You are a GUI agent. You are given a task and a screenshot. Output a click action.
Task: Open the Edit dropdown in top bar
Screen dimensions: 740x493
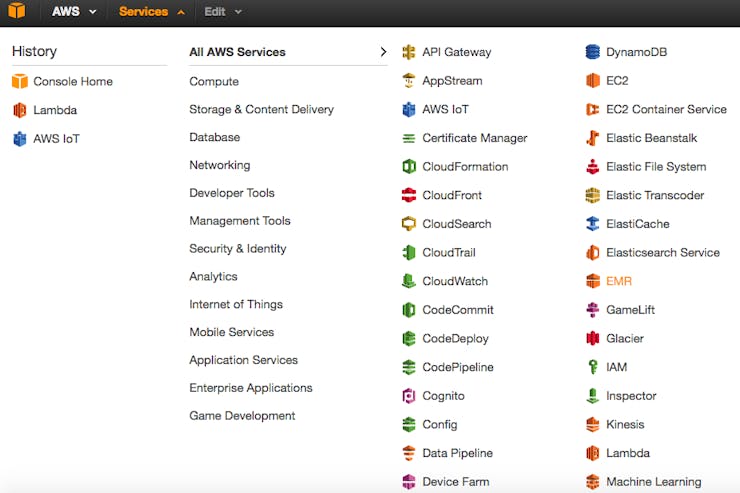pyautogui.click(x=223, y=11)
